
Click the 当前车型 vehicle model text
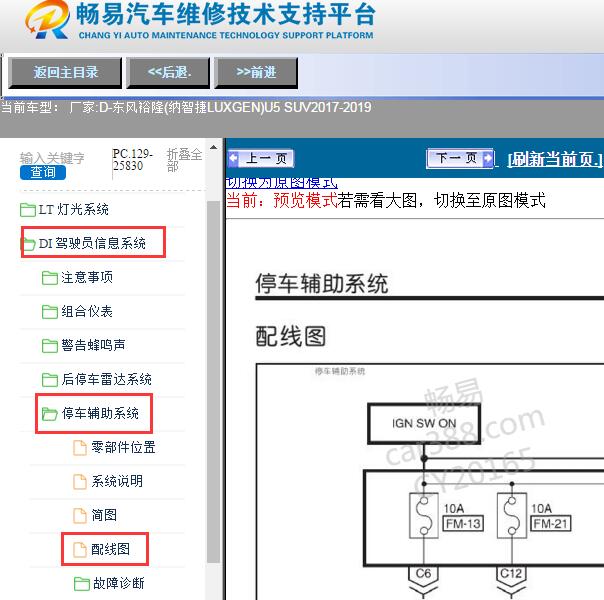186,107
